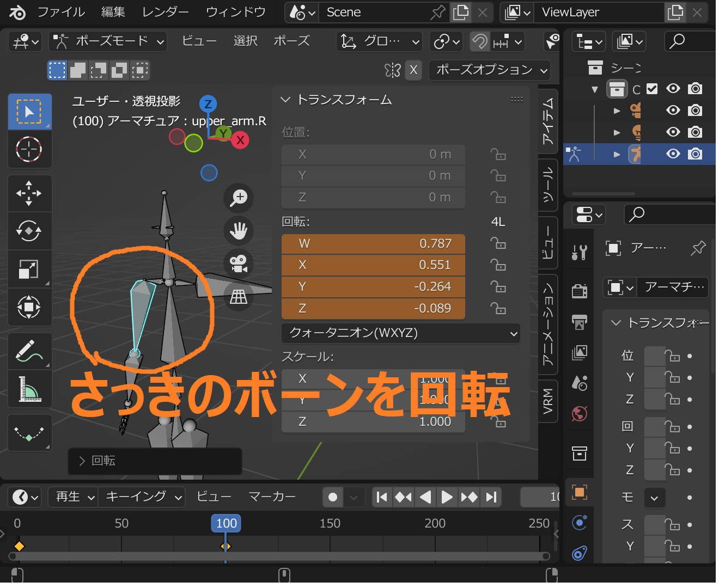
Task: Select the Move tool in toolbar
Action: pos(29,193)
